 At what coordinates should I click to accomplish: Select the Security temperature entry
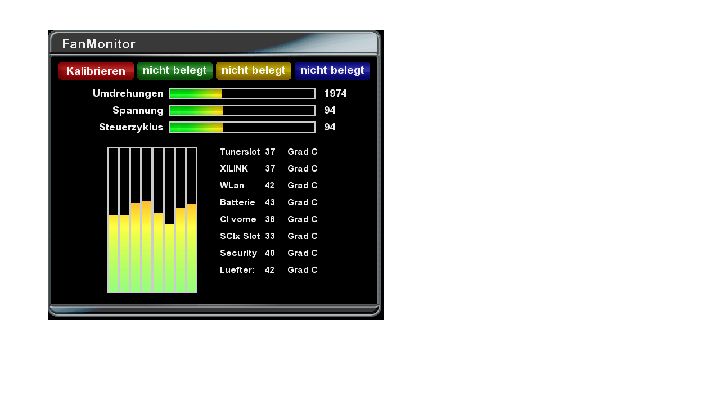click(x=268, y=253)
